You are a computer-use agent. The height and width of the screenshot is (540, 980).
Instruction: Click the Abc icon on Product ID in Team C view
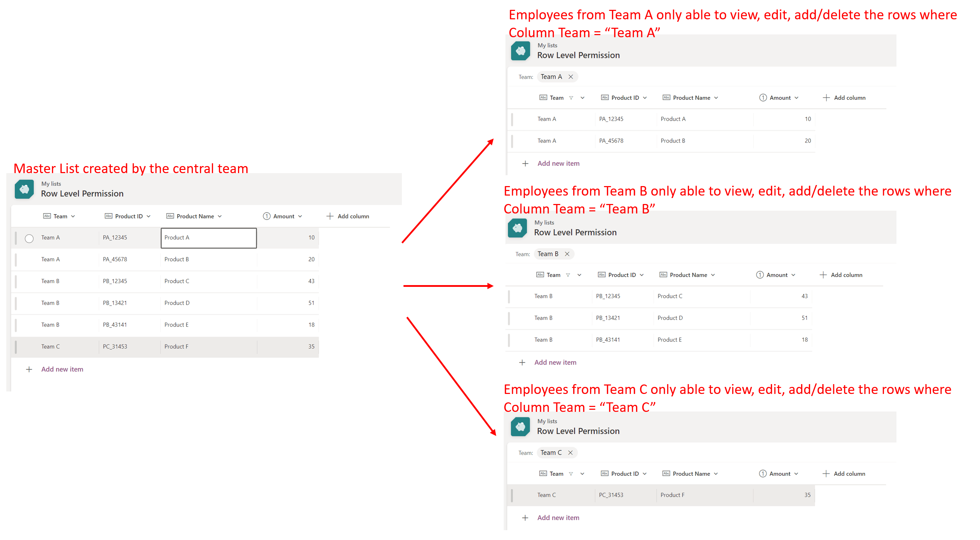click(x=604, y=473)
